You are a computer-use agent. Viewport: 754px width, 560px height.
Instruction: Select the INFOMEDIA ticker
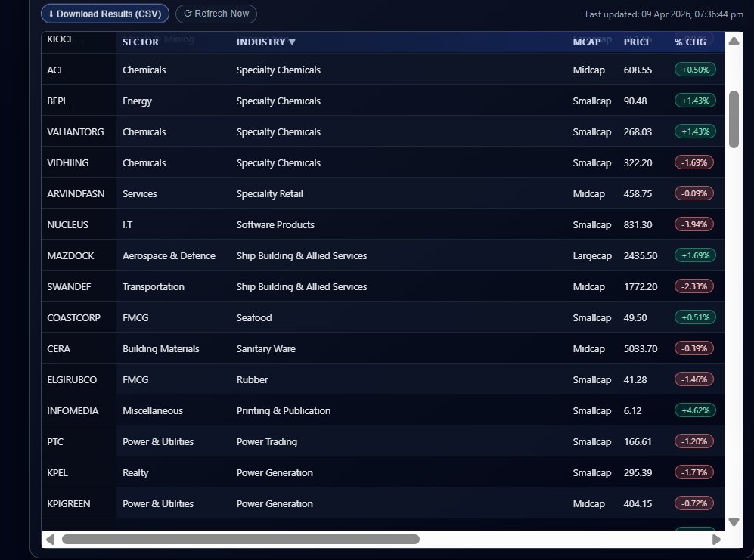tap(73, 411)
